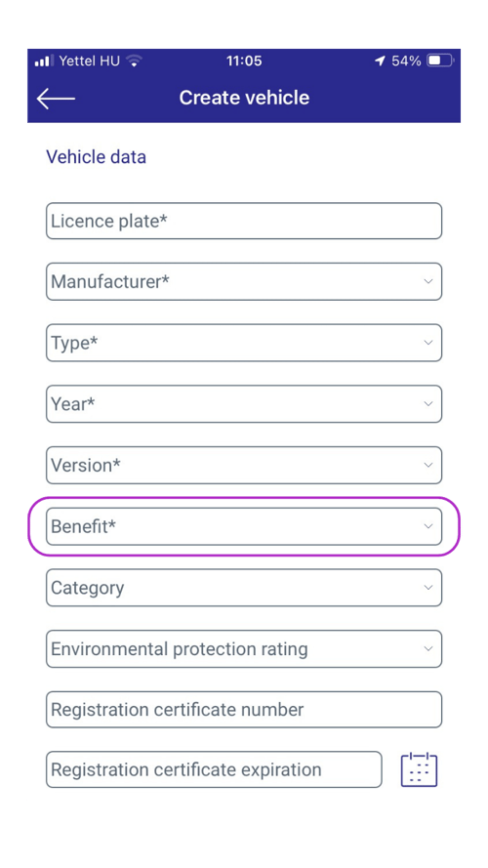Select the Year dropdown field
This screenshot has height=868, width=488.
tap(244, 404)
